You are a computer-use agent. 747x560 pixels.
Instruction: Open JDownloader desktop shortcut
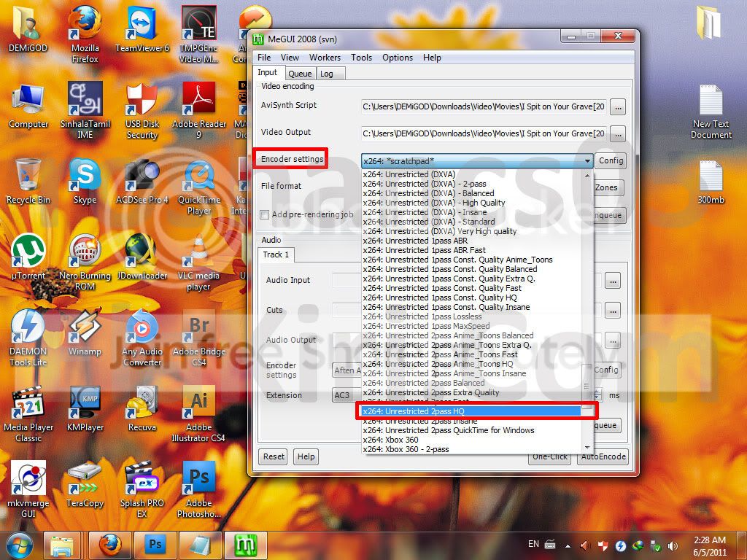(142, 256)
